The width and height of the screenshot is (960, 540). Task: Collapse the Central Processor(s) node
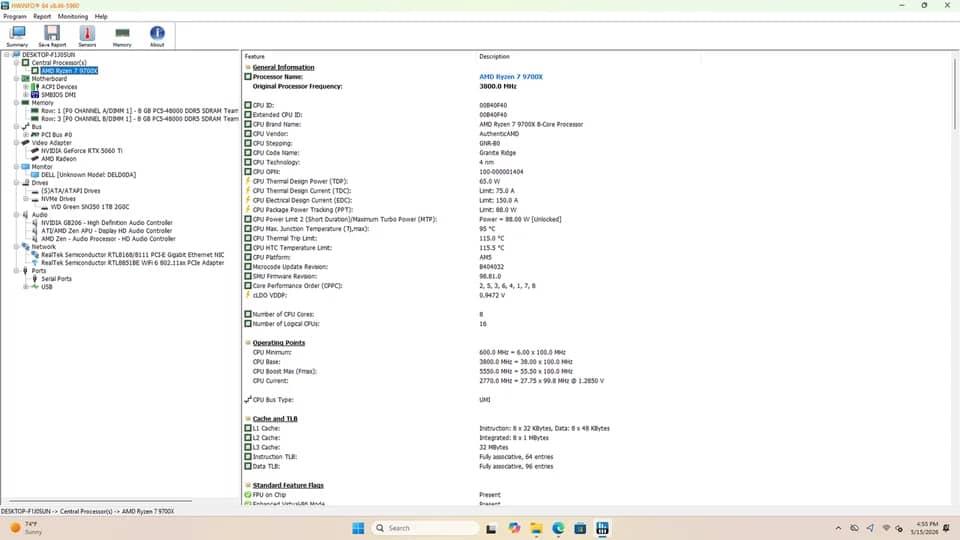pyautogui.click(x=17, y=62)
